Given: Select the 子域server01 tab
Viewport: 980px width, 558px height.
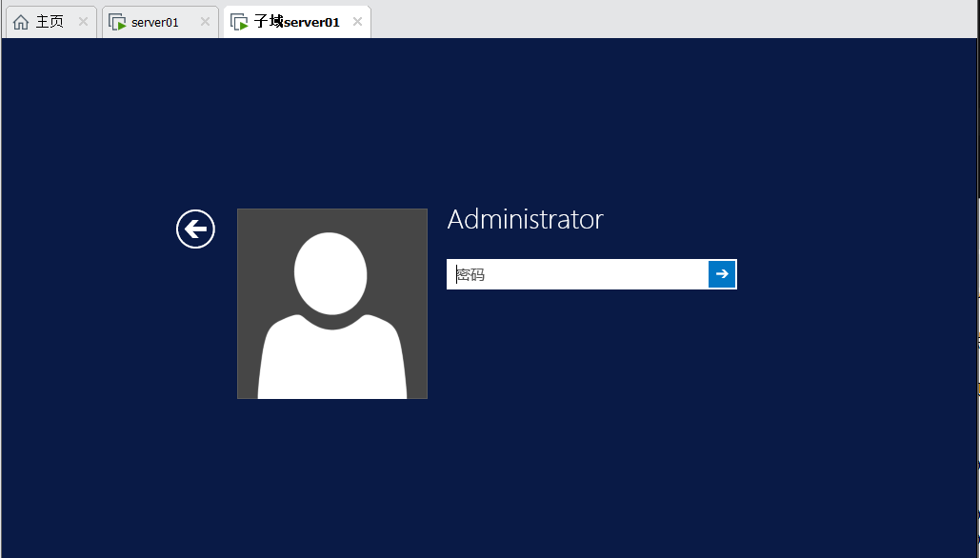Looking at the screenshot, I should coord(297,22).
